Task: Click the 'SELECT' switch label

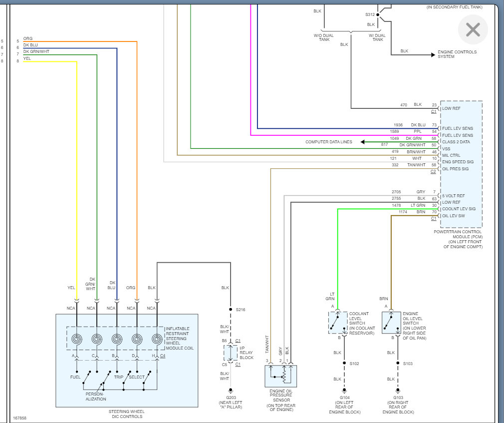Action: coord(137,377)
